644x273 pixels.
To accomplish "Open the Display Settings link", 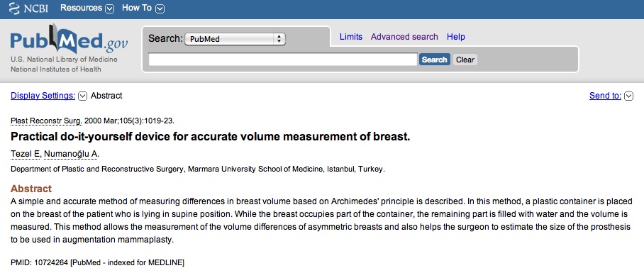I will tap(43, 96).
